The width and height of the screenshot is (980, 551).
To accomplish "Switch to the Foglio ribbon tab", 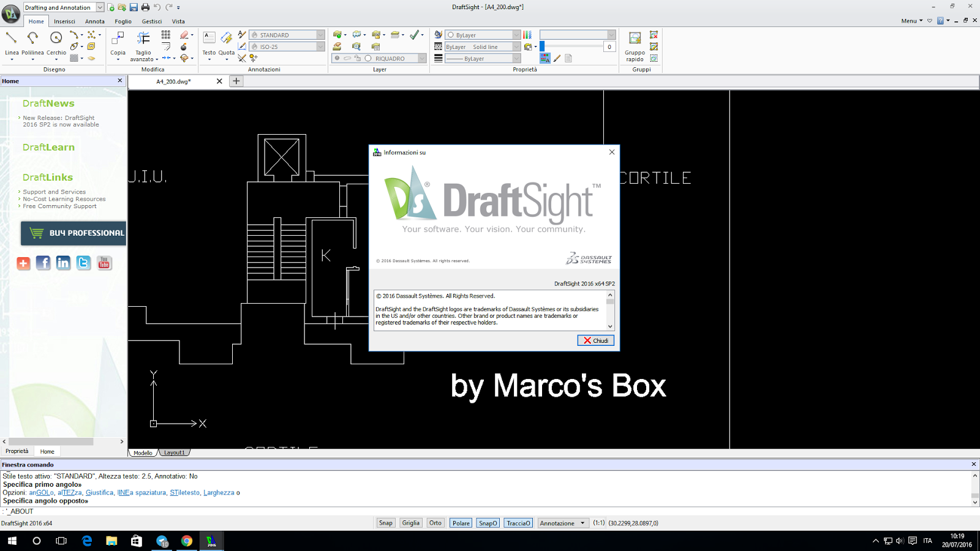I will pos(123,21).
